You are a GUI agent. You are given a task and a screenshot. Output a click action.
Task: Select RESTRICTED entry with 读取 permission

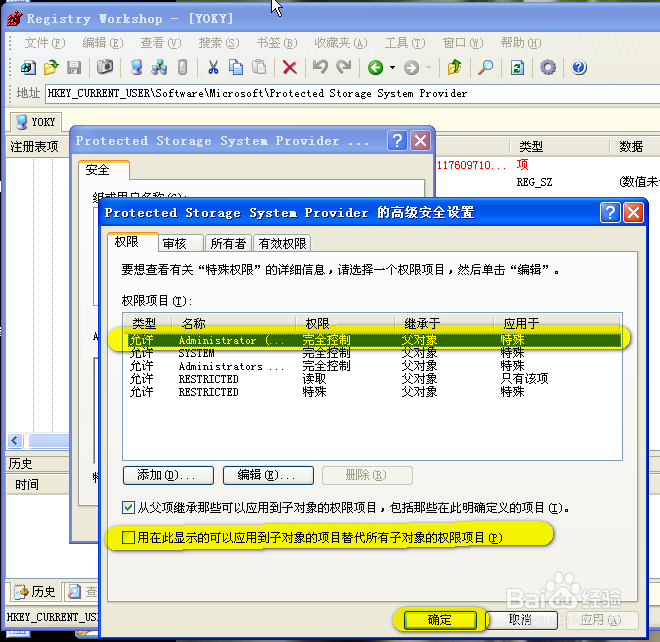pyautogui.click(x=374, y=379)
